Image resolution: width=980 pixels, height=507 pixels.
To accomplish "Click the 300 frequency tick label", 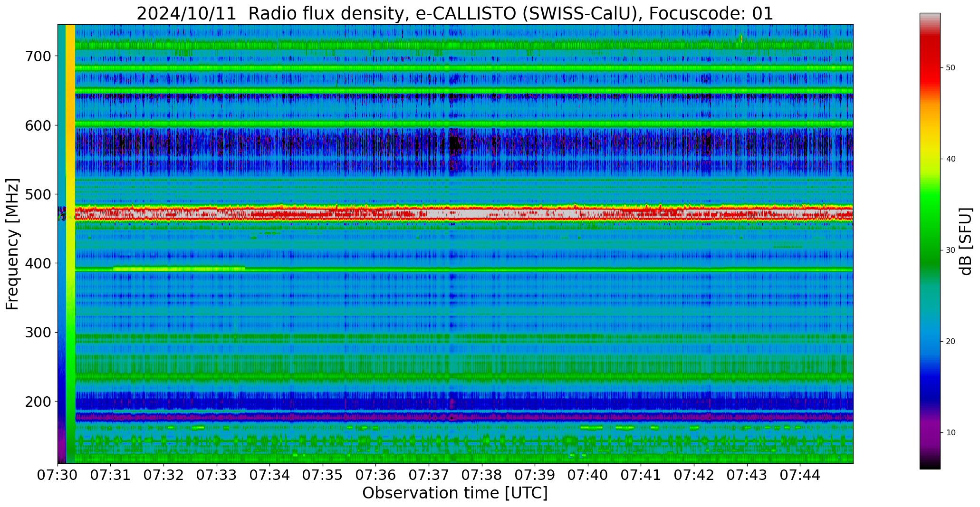I will tap(38, 333).
